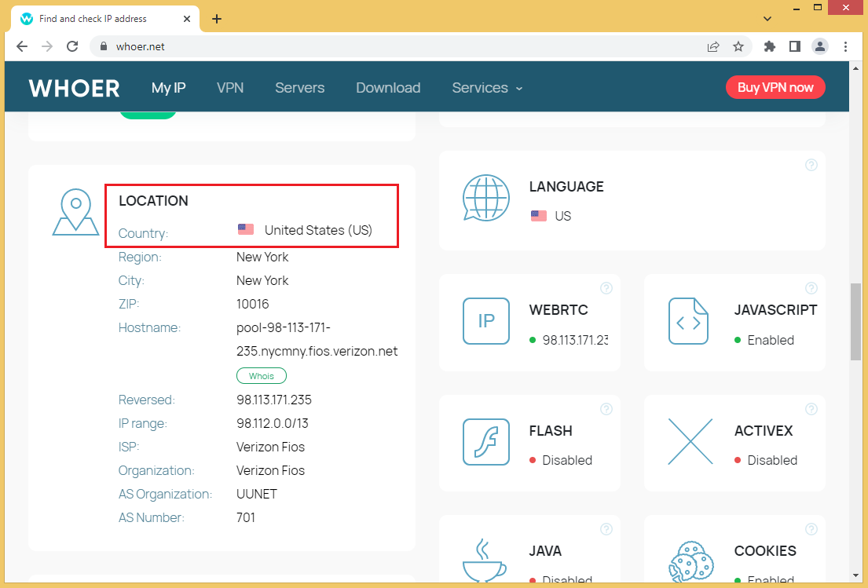
Task: Select My IP in navigation
Action: [168, 88]
